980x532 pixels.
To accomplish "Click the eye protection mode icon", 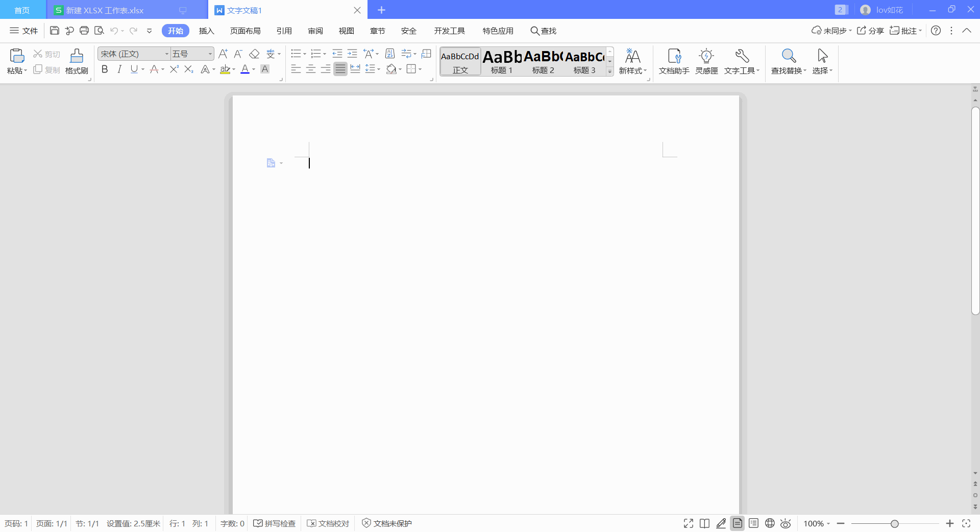I will pyautogui.click(x=786, y=523).
